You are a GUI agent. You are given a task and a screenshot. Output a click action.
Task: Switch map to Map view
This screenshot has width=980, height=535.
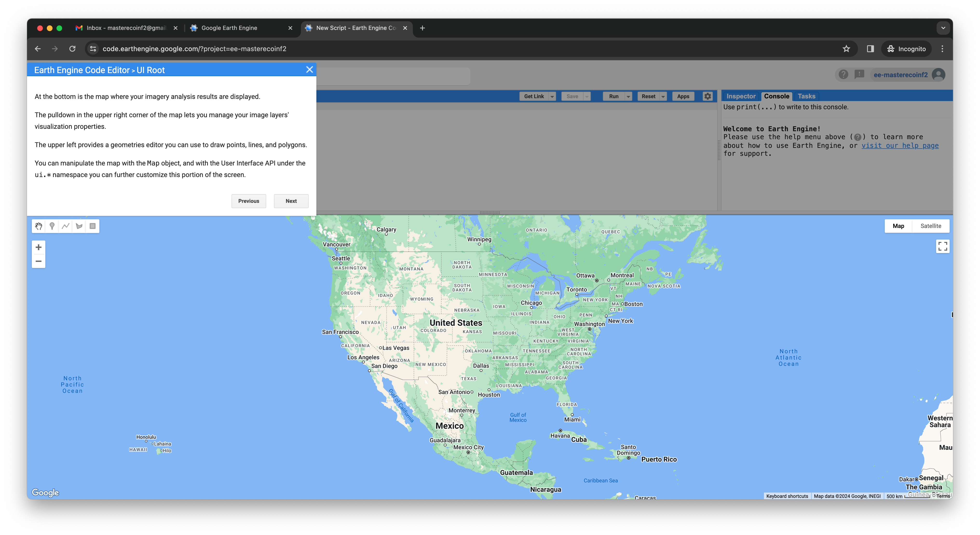click(898, 226)
